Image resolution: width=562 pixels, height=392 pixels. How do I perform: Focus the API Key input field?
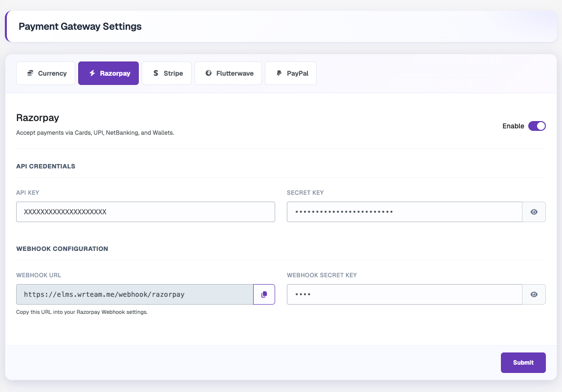(x=146, y=212)
